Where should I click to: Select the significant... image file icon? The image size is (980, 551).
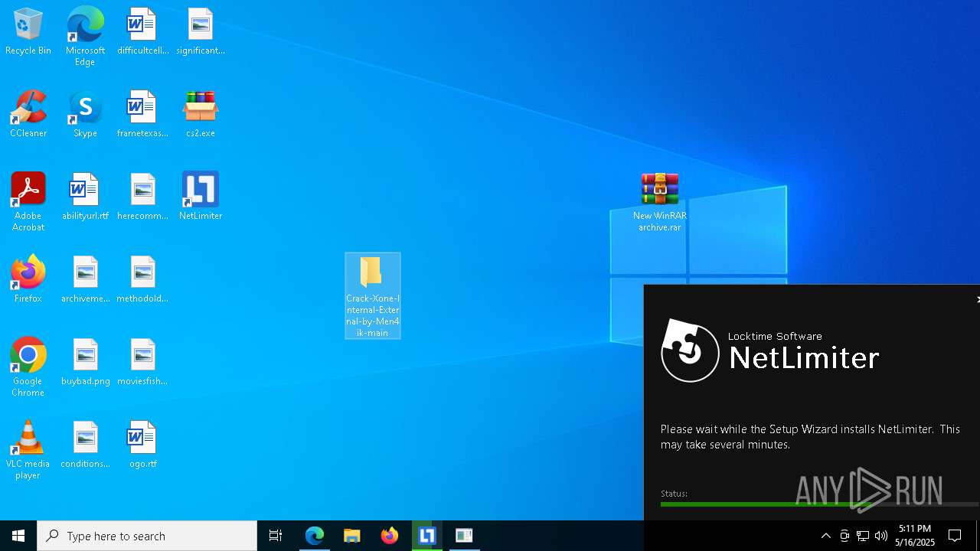pyautogui.click(x=201, y=32)
